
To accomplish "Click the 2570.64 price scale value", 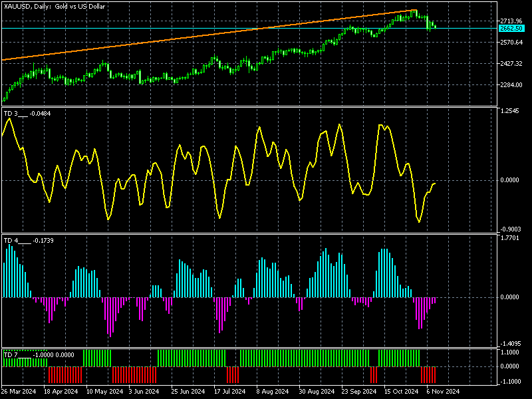I will [x=511, y=43].
